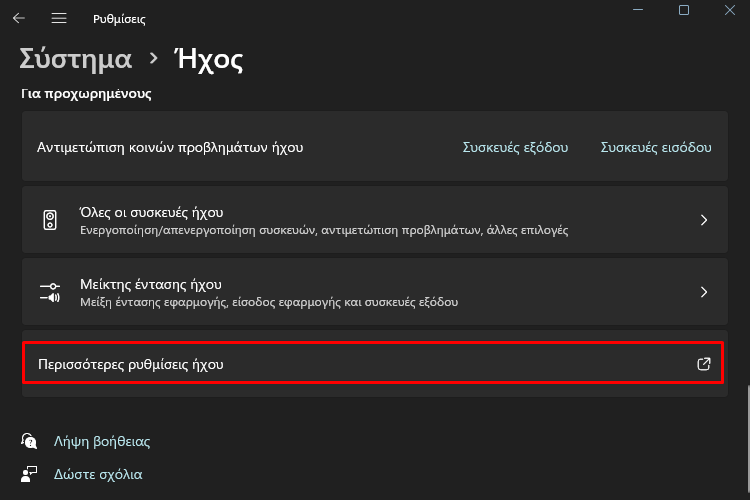The height and width of the screenshot is (500, 750).
Task: Click the volume mixer slider icon
Action: [x=50, y=292]
